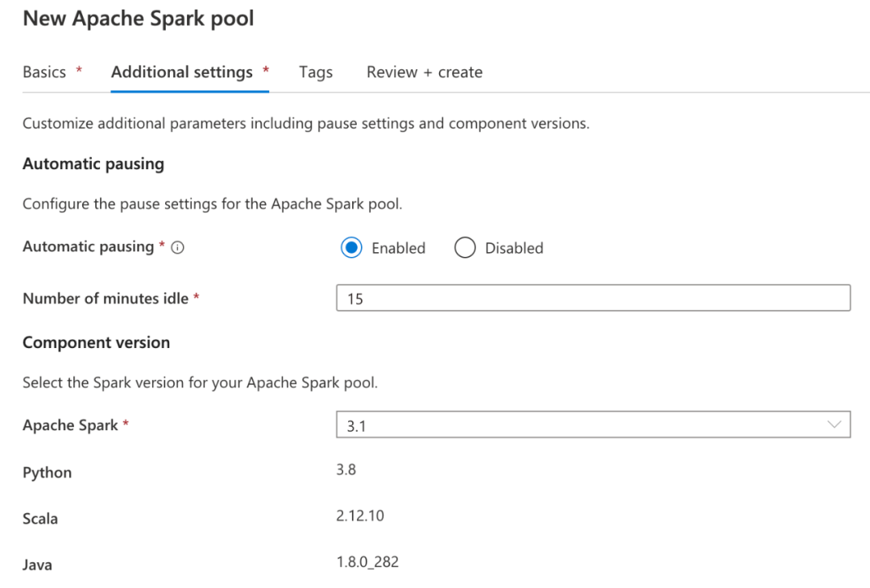Click the Apache Spark field label
Screen dimensions: 870x588
click(71, 425)
